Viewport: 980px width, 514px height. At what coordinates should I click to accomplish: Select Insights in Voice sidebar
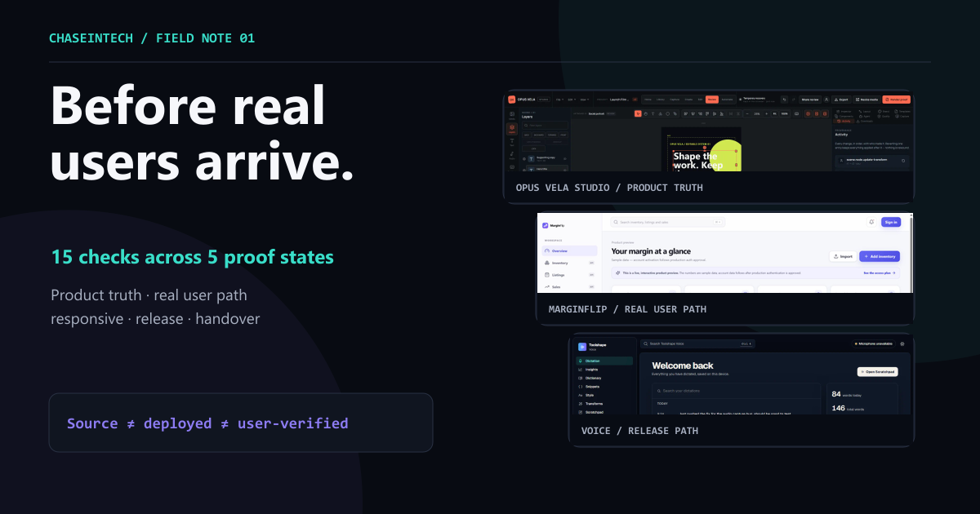point(604,370)
